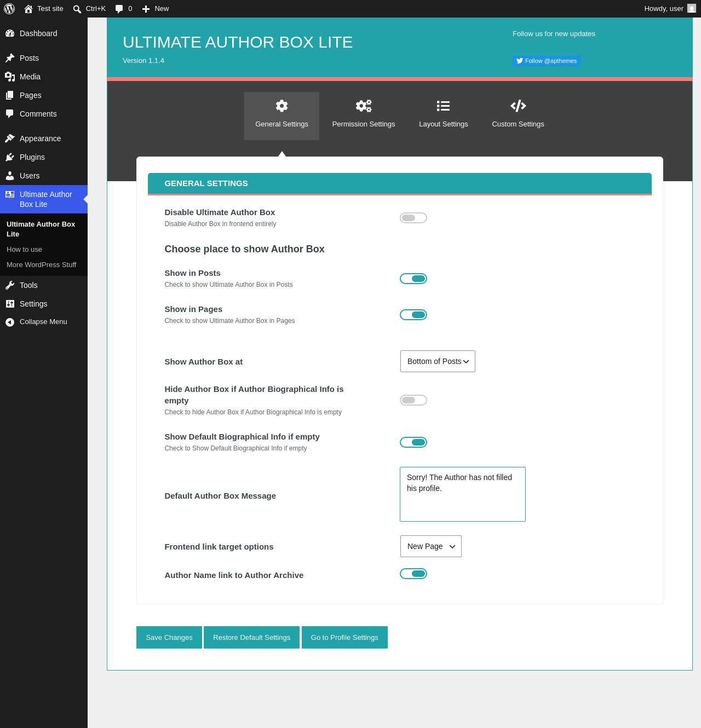Click the Ultimate Author Box Lite submenu heading
Screen dimensions: 701x728
tap(41, 229)
